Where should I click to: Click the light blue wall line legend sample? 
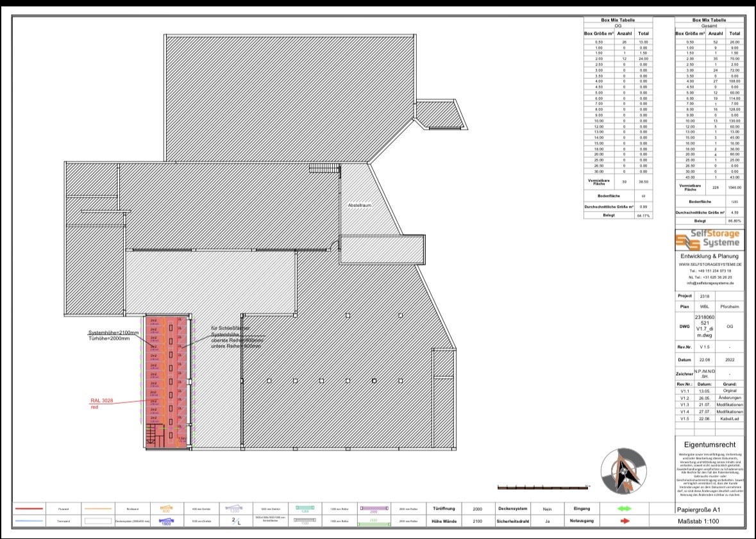29,521
